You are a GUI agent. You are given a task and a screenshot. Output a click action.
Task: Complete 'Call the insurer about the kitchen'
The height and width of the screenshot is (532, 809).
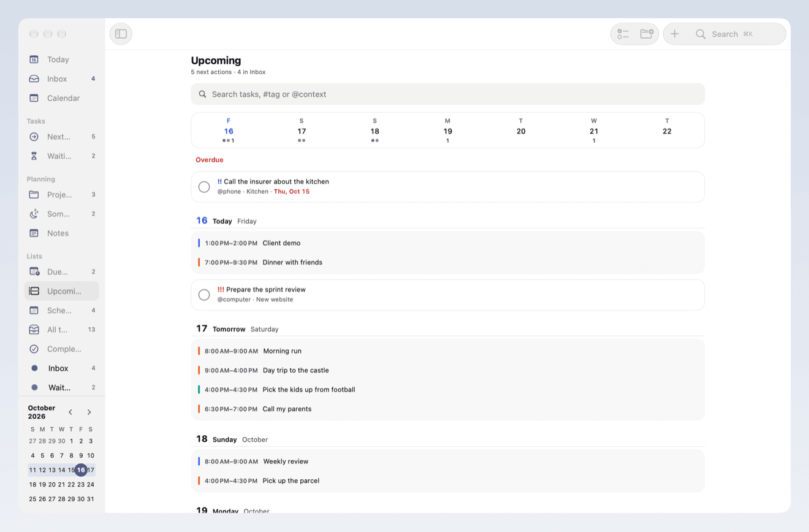(x=204, y=187)
